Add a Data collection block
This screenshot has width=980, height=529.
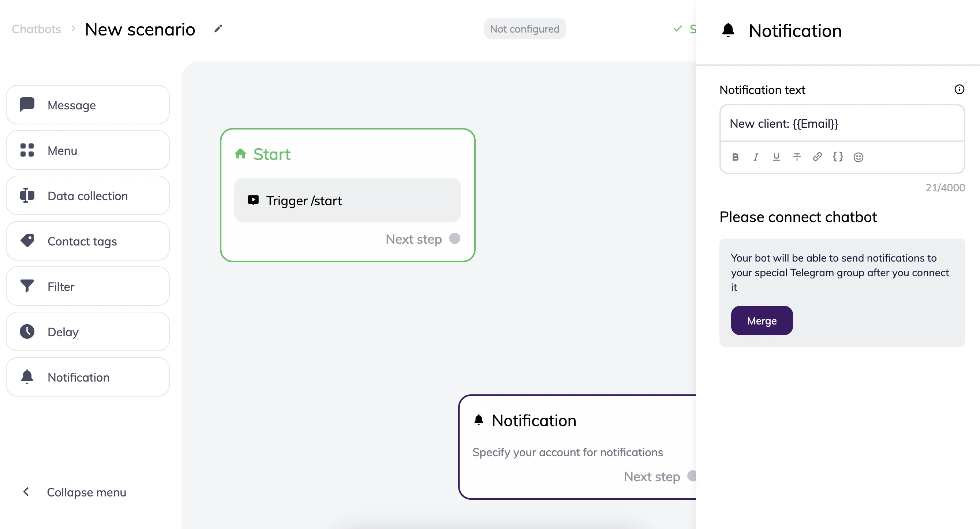(88, 195)
